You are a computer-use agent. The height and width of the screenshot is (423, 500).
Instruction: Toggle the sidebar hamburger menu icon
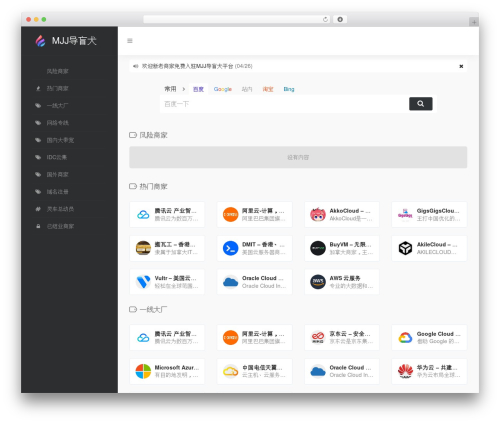tap(130, 41)
